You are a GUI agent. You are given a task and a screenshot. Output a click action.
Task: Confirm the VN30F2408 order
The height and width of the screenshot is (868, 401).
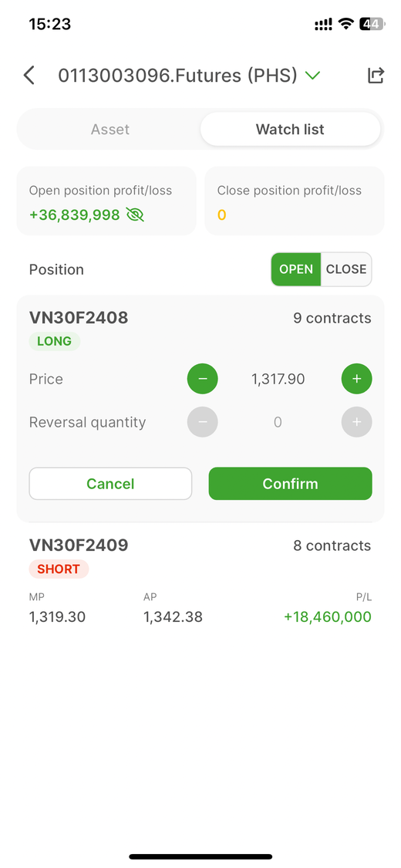click(291, 484)
